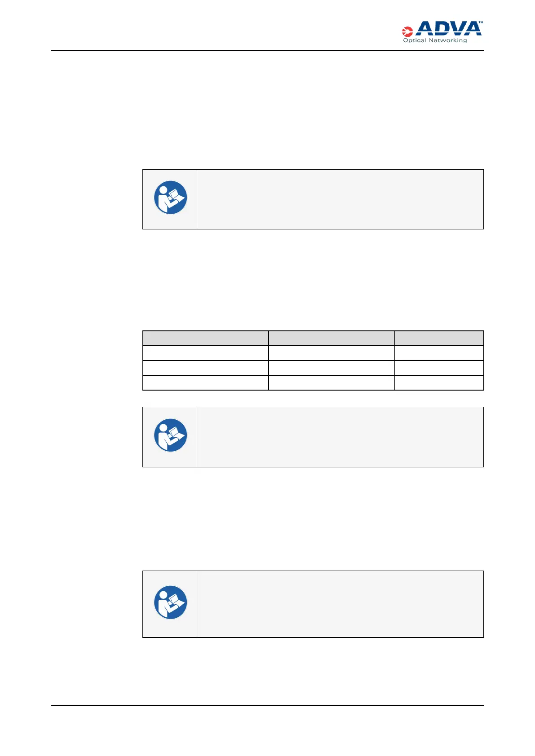
Task: Click the last blue read-manual note icon
Action: pyautogui.click(x=170, y=602)
